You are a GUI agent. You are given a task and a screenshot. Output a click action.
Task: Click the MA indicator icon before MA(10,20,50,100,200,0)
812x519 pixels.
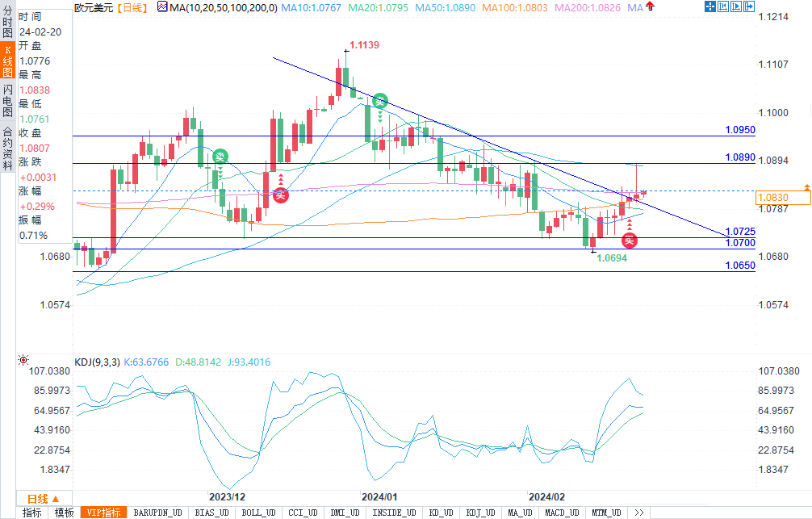[x=163, y=7]
